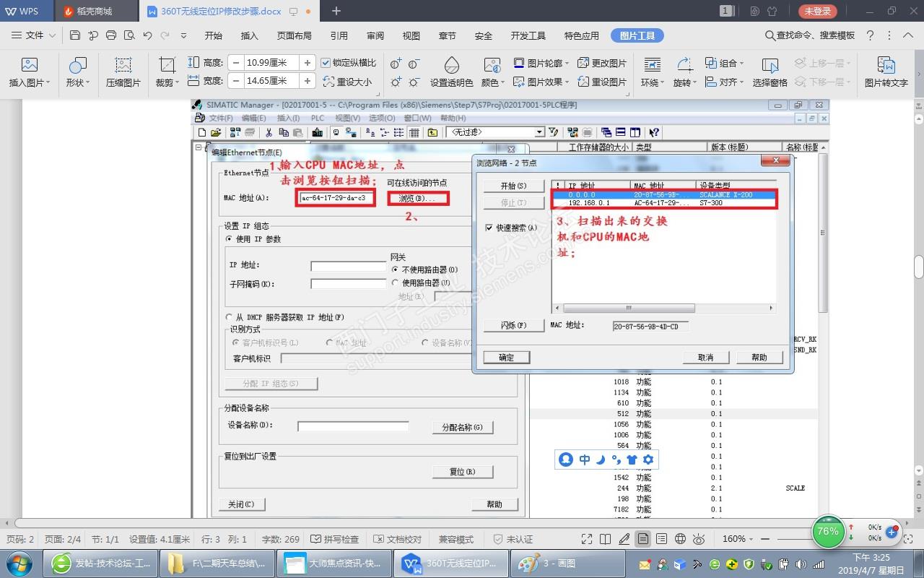Open a new tab with the plus button
The height and width of the screenshot is (578, 924).
[336, 11]
